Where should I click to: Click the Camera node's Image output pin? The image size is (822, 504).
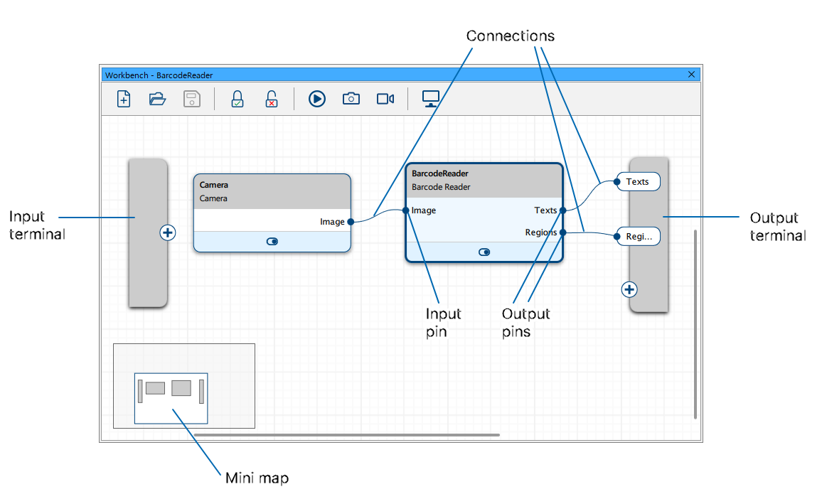pos(351,222)
